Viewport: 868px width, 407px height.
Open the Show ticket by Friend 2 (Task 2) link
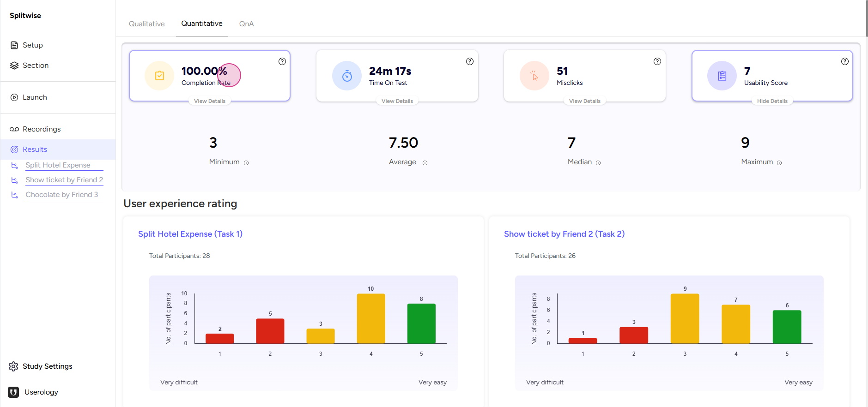coord(565,234)
